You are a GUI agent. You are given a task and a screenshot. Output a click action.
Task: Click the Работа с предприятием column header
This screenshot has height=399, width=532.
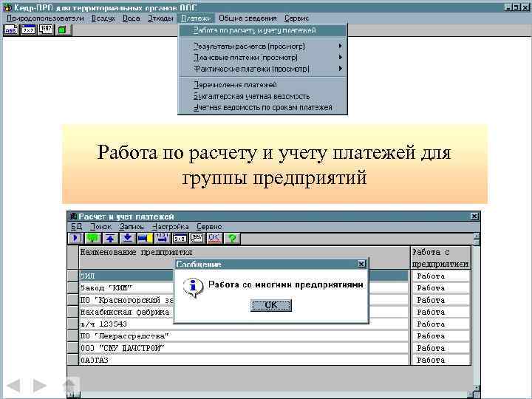coord(440,258)
